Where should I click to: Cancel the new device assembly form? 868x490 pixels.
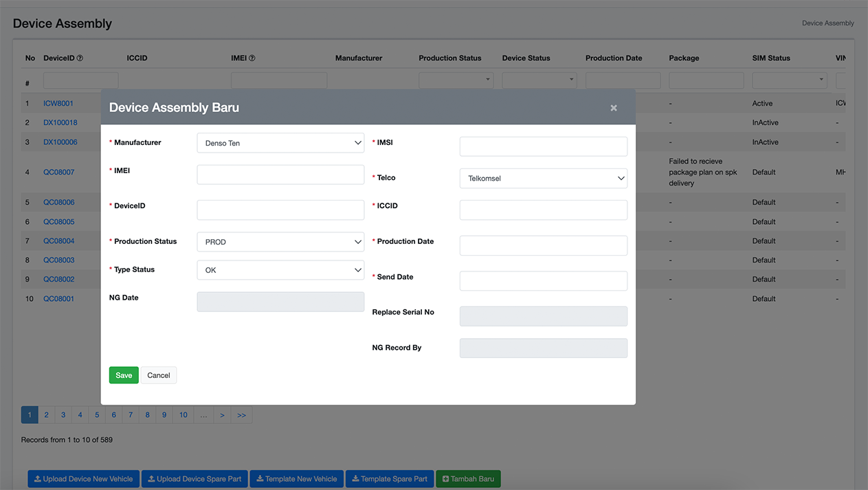pyautogui.click(x=159, y=375)
